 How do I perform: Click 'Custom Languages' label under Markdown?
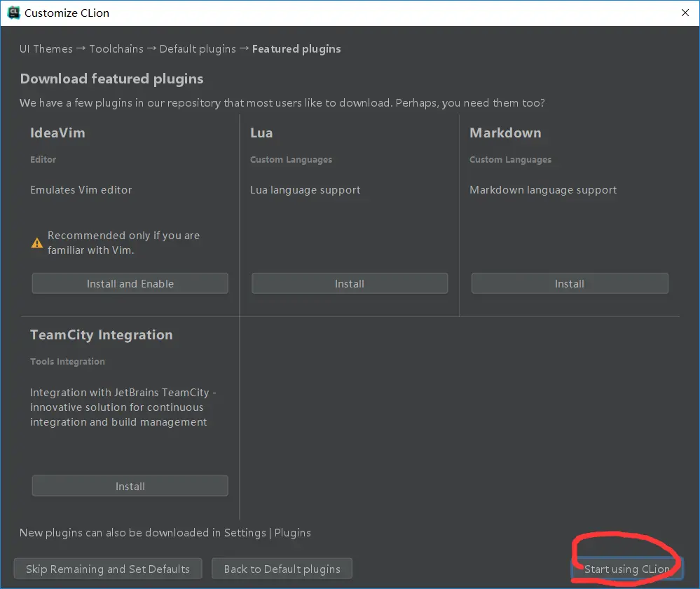coord(510,160)
